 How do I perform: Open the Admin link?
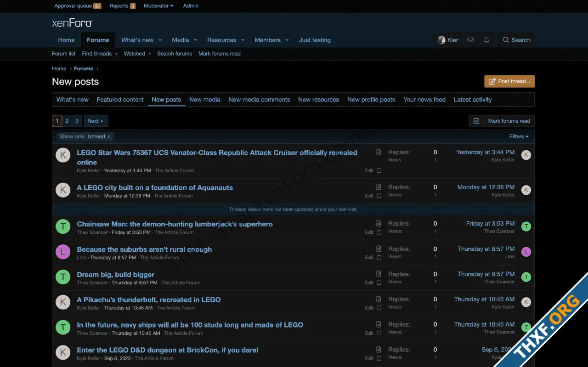click(191, 6)
